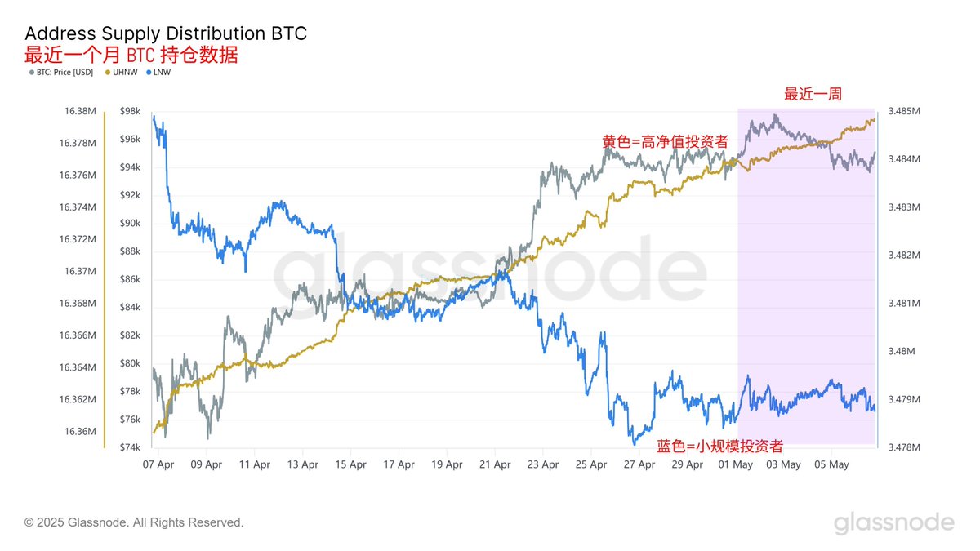
Task: Click the red 黄色=高净值投资者 annotation
Action: (666, 142)
